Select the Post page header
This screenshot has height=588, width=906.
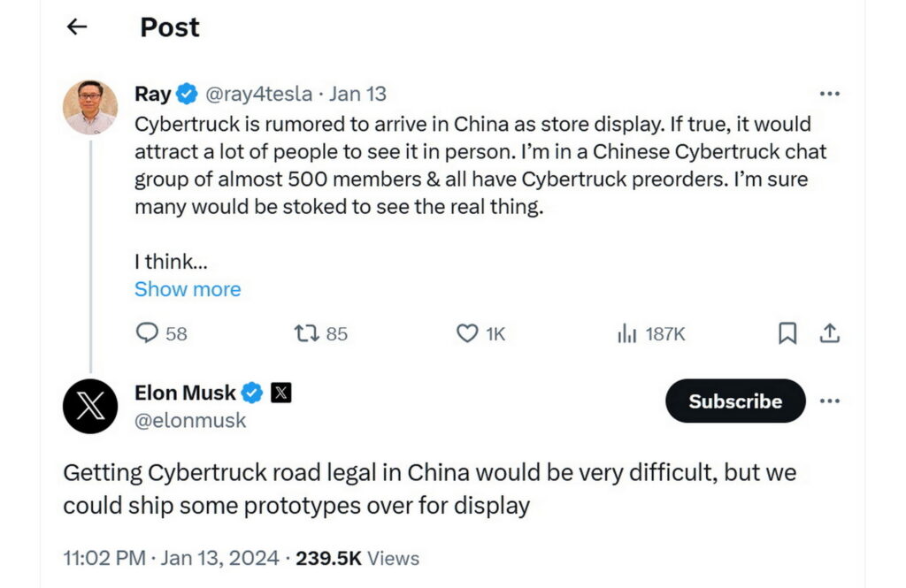point(168,27)
